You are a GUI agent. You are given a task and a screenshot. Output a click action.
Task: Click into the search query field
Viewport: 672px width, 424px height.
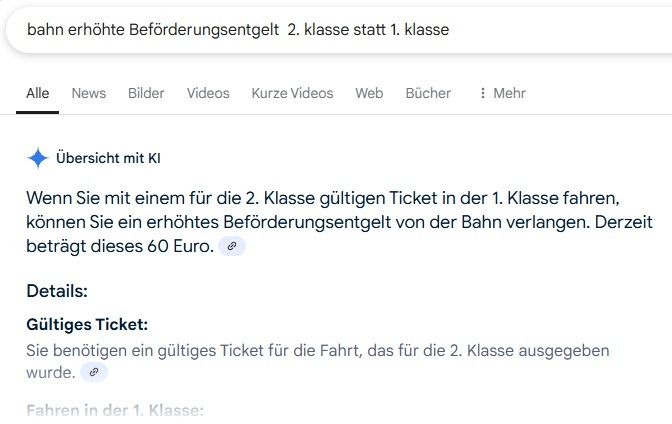[300, 29]
